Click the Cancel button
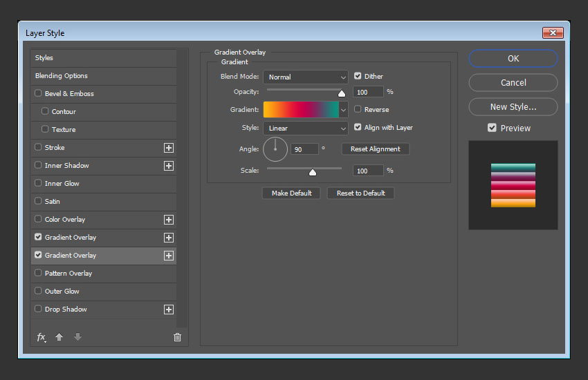The height and width of the screenshot is (380, 588). [513, 83]
